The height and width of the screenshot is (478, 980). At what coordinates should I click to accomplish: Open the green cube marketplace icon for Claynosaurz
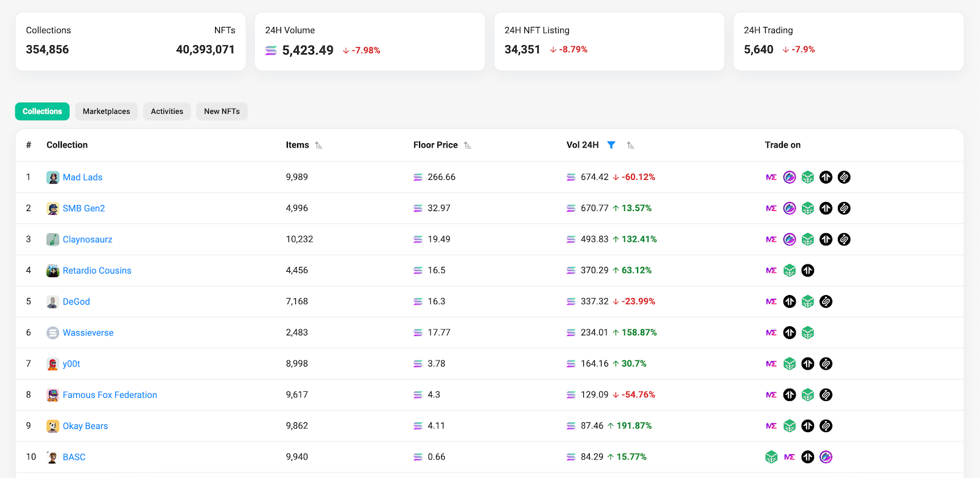tap(808, 239)
